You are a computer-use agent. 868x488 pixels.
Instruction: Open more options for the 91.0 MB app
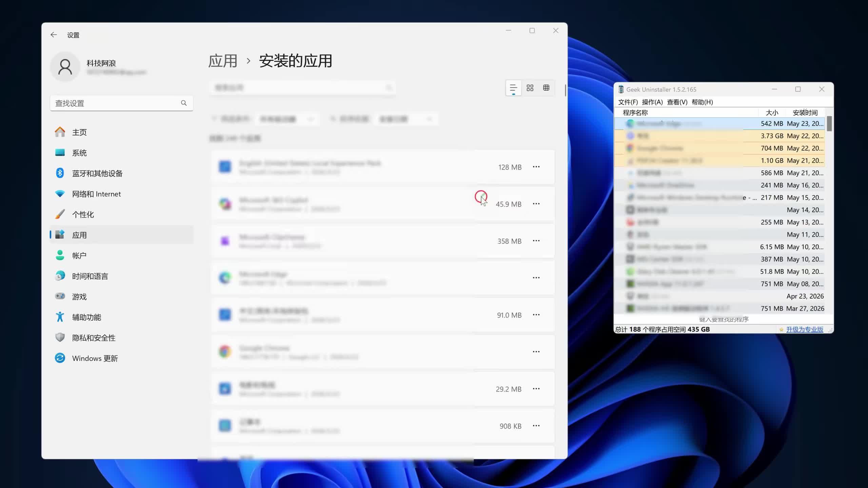(x=536, y=315)
